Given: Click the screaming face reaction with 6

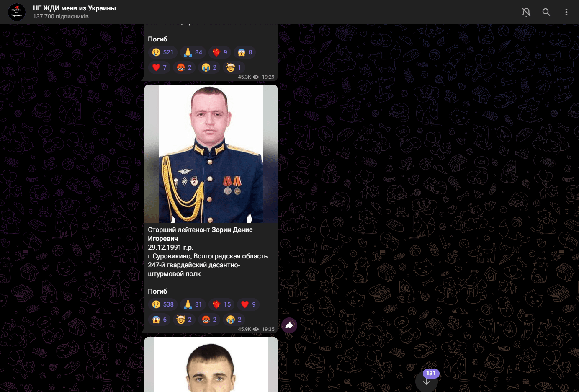Looking at the screenshot, I should coord(160,320).
